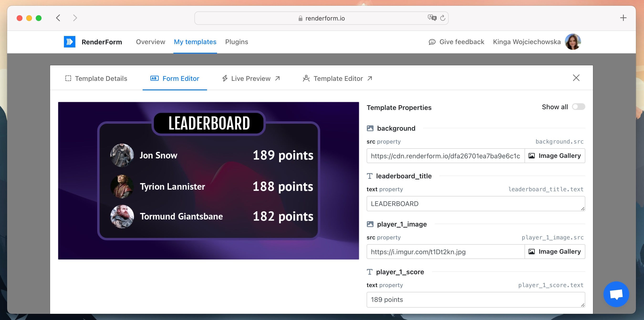Click the player_1_score text field resize handle
644x320 pixels.
(582, 305)
